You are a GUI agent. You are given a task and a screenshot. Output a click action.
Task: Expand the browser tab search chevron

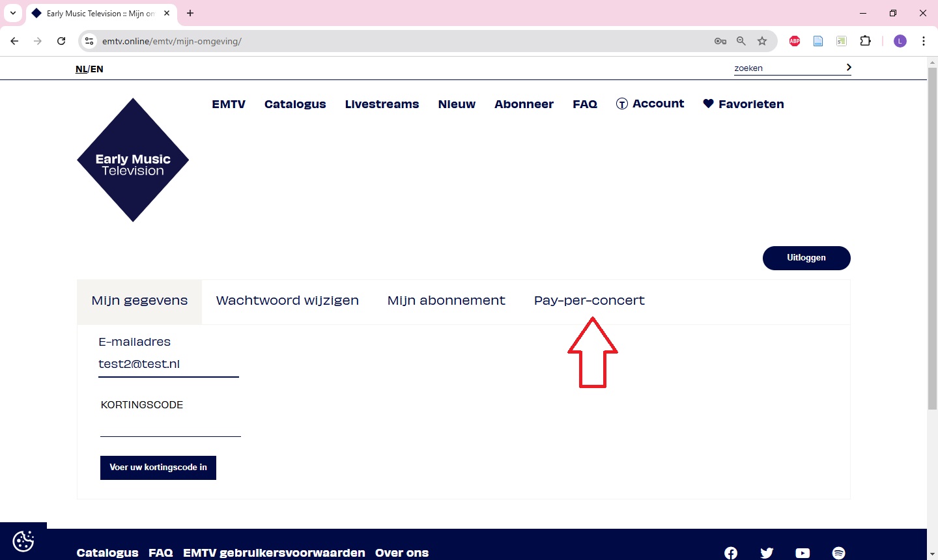(x=13, y=13)
